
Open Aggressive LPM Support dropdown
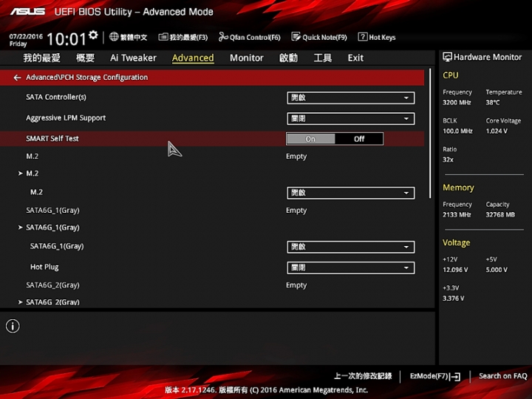[x=350, y=119]
